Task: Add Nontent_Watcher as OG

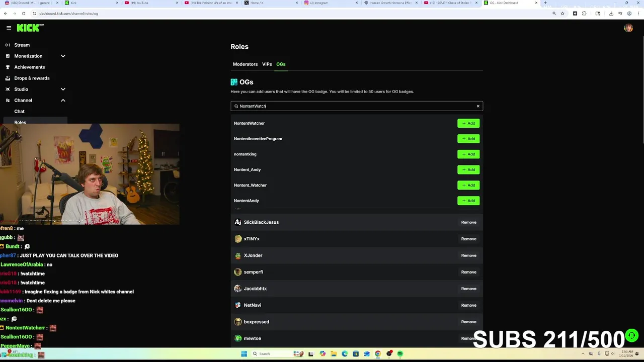Action: point(468,185)
